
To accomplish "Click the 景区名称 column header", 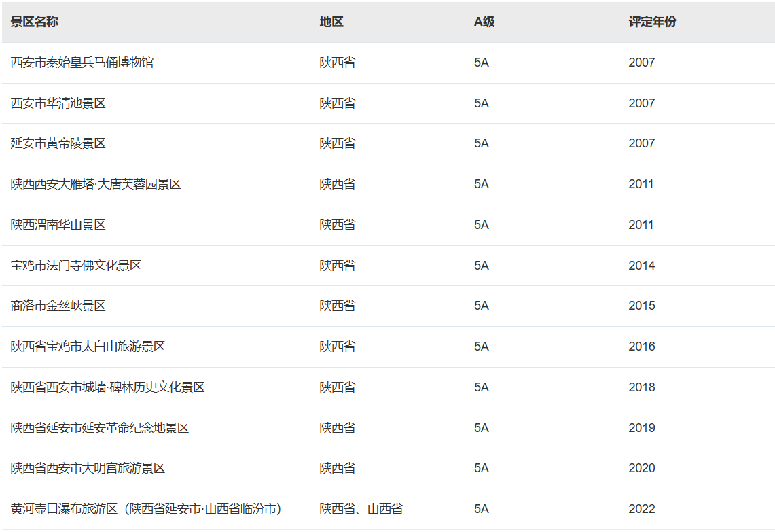I will [x=34, y=22].
